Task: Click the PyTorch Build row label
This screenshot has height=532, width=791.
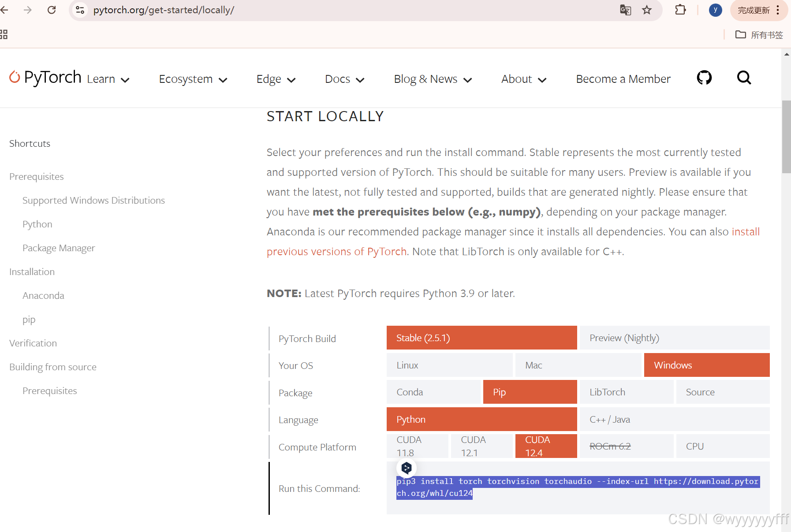Action: tap(307, 339)
